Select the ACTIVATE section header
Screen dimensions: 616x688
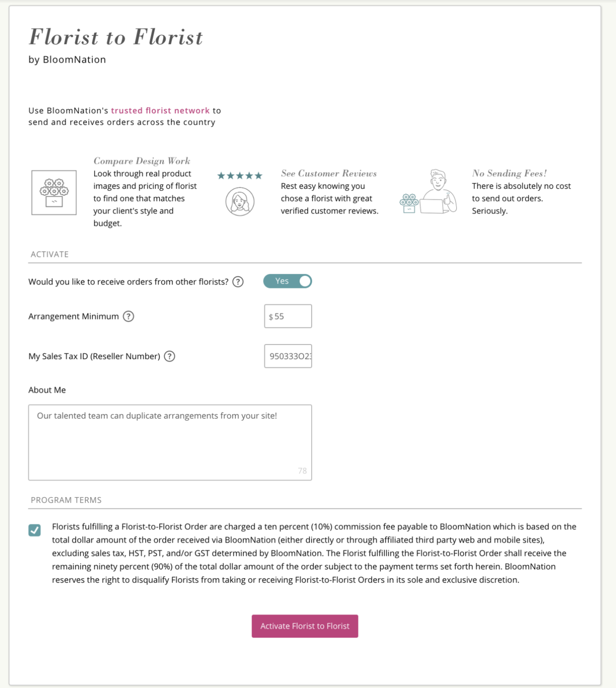point(49,255)
